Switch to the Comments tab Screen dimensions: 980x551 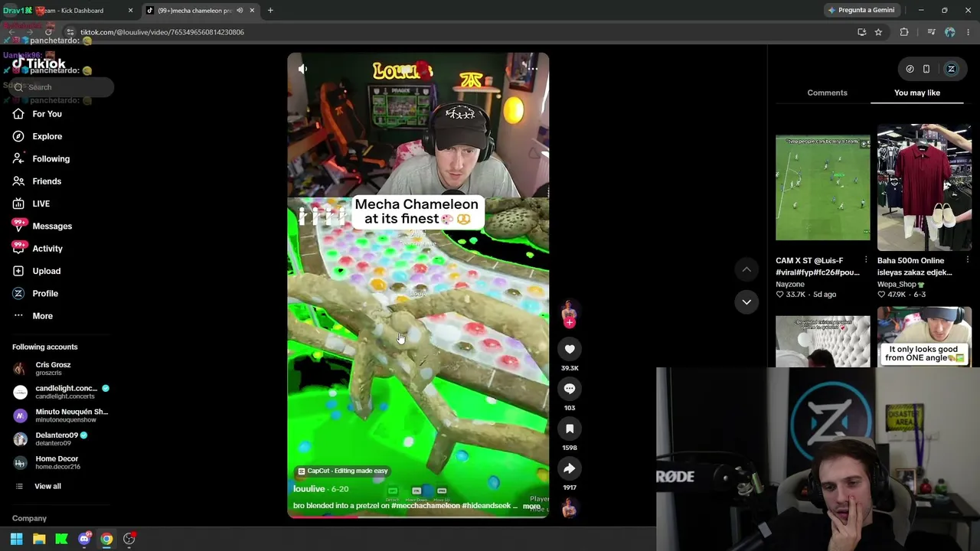point(827,93)
